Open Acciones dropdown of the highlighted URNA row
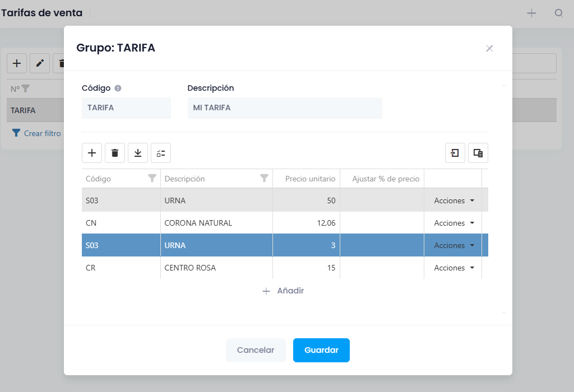 (x=454, y=245)
